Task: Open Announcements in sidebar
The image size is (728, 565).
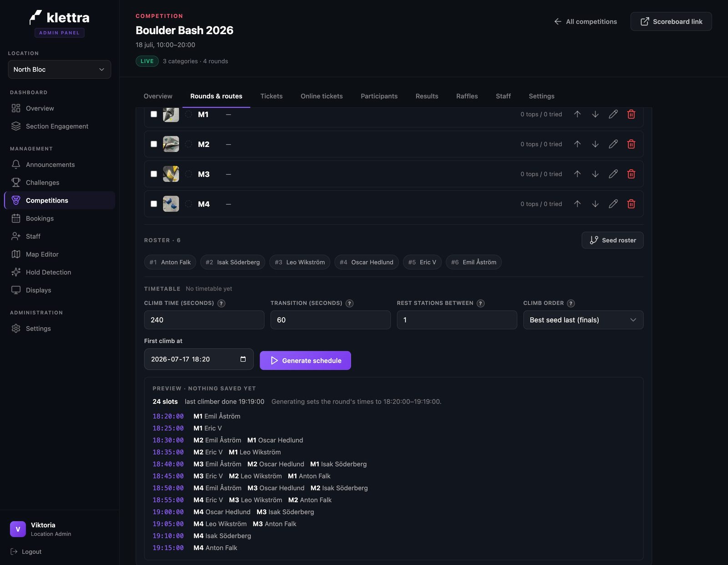Action: 60,165
